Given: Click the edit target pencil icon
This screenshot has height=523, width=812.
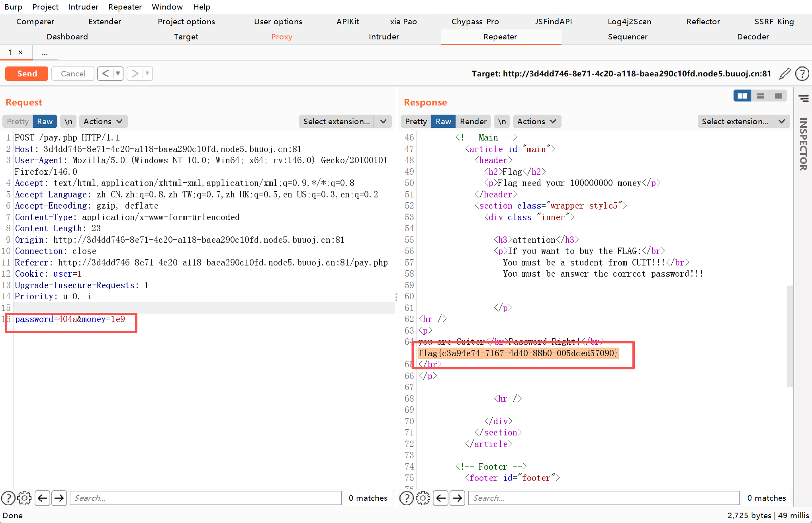Looking at the screenshot, I should [x=785, y=74].
